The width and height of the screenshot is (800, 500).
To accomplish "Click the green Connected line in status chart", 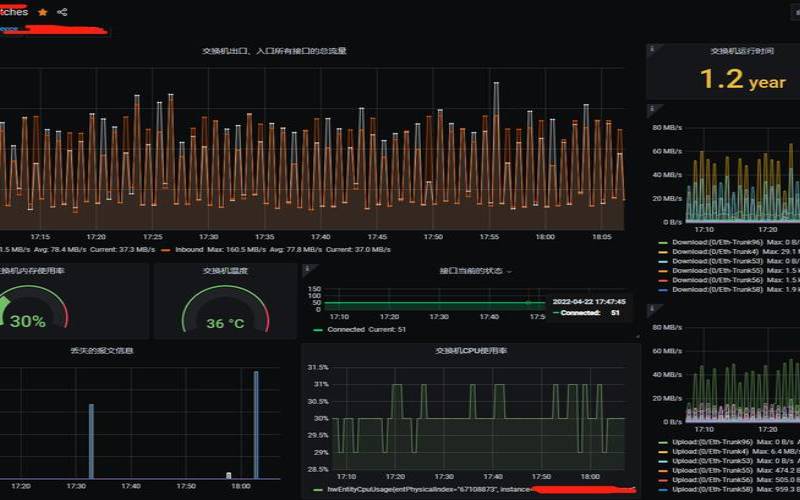I will 434,303.
